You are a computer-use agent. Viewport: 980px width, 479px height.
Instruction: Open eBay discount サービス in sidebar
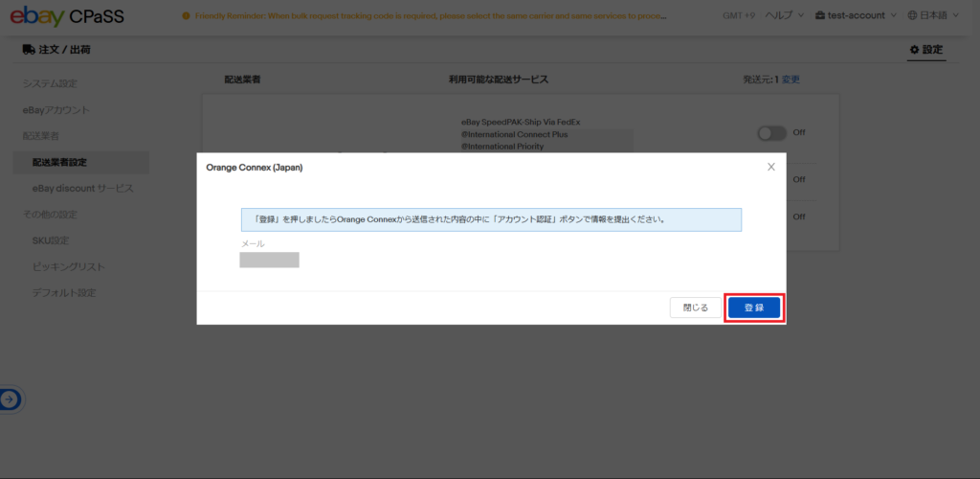(x=83, y=188)
